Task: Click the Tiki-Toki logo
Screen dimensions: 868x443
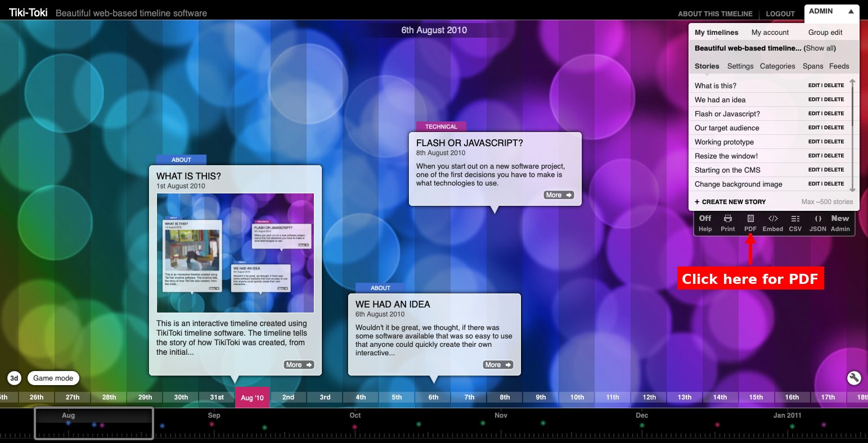Action: (x=28, y=12)
